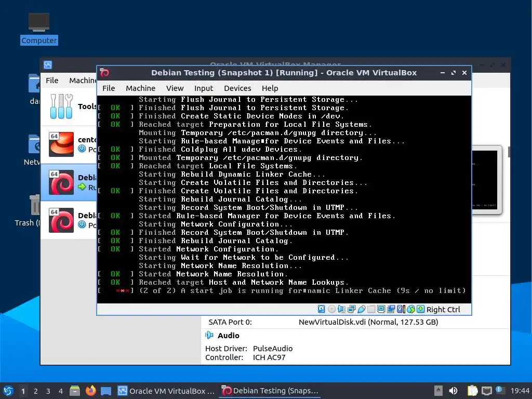Click the Right Ctrl host key label
Screen dimensions: 532x399
tap(443, 310)
